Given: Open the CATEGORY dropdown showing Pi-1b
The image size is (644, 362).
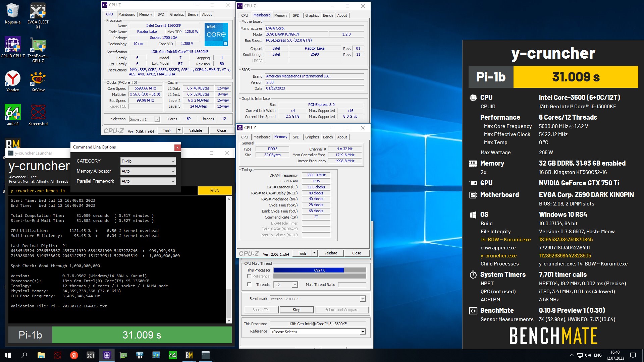Looking at the screenshot, I should click(148, 161).
